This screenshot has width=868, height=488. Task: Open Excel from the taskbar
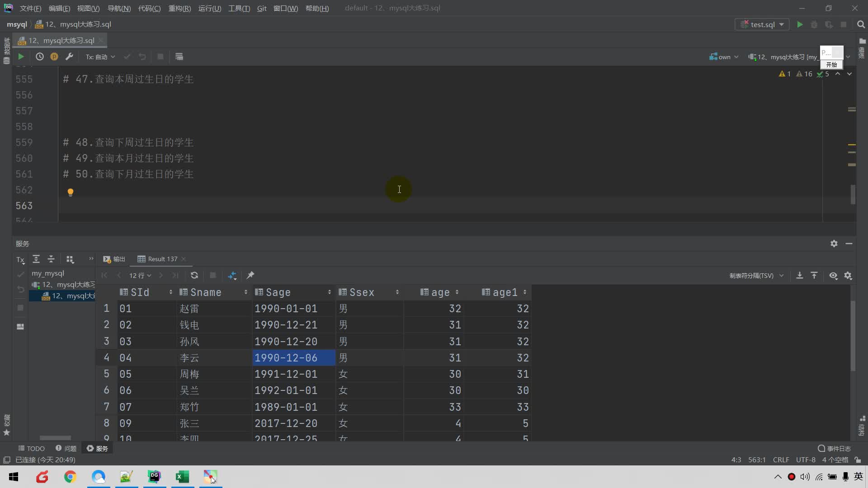click(182, 477)
